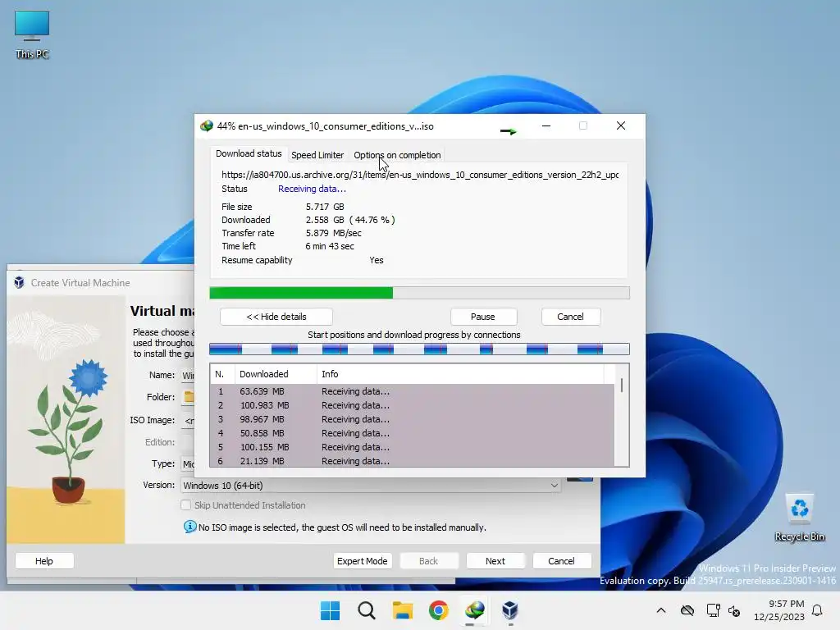
Task: Launch Google Chrome from the taskbar
Action: [438, 610]
